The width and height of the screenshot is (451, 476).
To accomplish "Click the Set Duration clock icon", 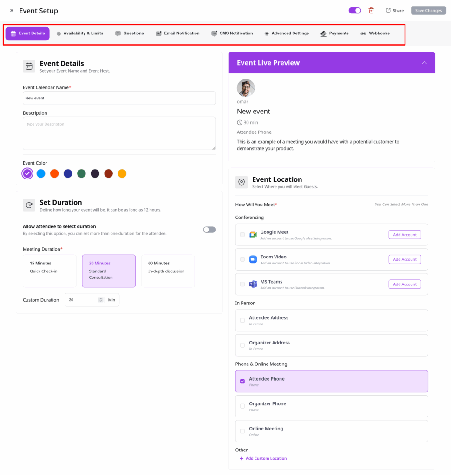I will (29, 205).
